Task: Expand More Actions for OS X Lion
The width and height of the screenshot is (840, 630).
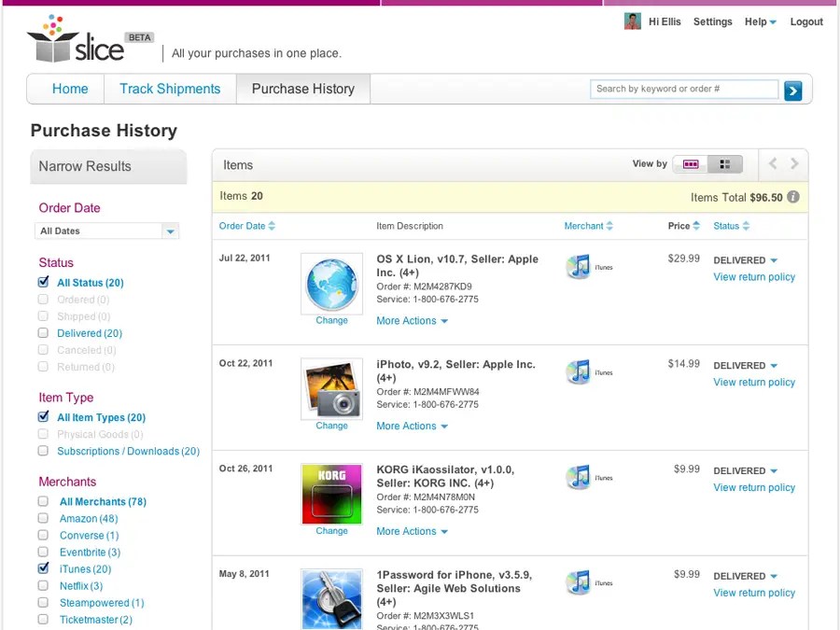Action: [x=412, y=321]
